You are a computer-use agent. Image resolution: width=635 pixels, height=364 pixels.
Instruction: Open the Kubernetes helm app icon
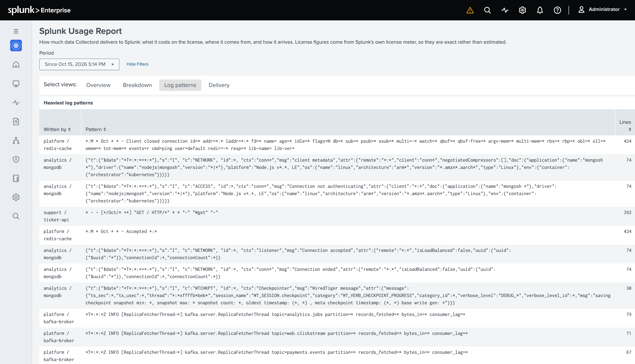click(x=16, y=45)
